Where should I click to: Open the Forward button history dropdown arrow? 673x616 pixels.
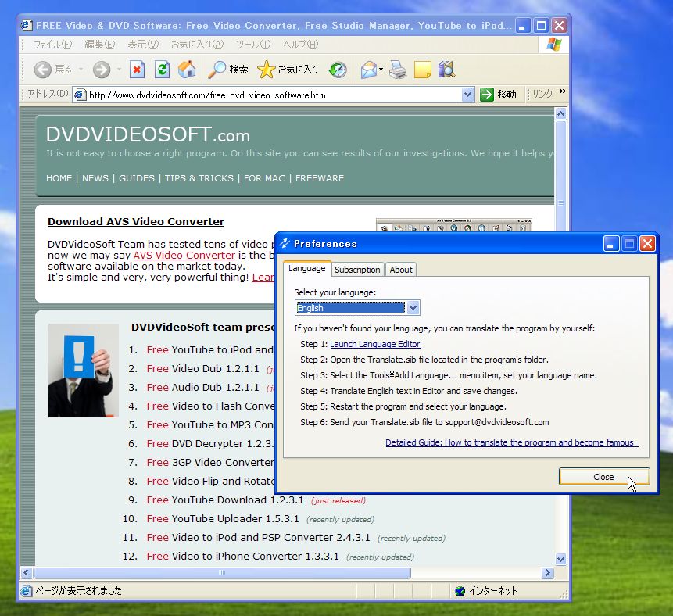pyautogui.click(x=119, y=70)
